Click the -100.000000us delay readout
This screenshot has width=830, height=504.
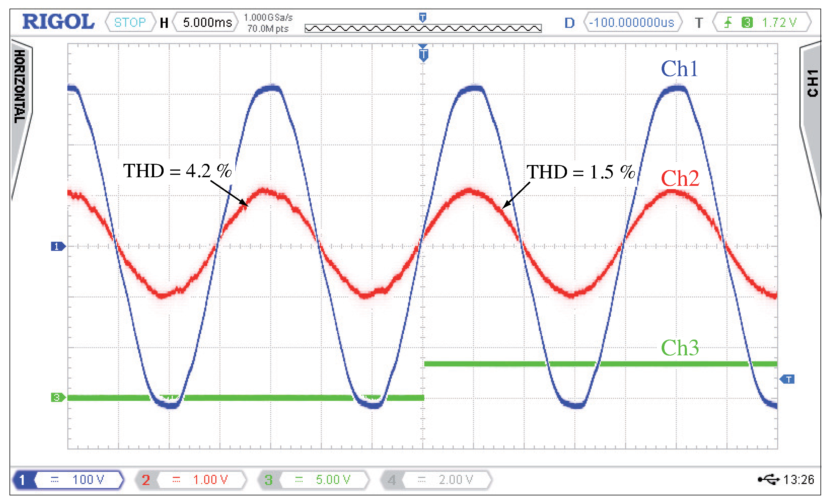[x=632, y=23]
